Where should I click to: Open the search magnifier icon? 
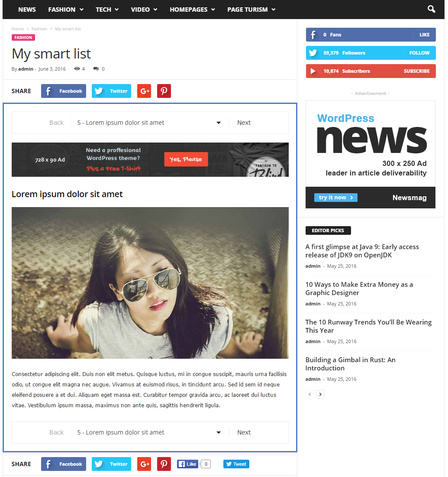(431, 9)
